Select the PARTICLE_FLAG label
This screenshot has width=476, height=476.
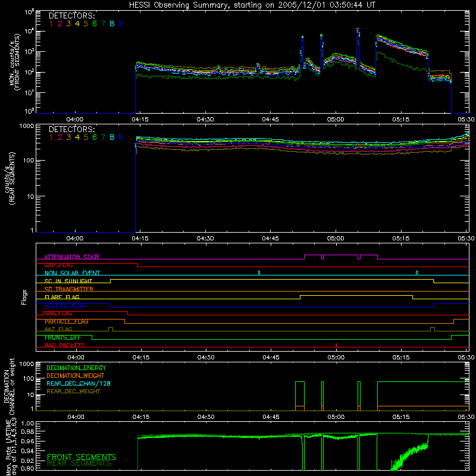tap(67, 321)
